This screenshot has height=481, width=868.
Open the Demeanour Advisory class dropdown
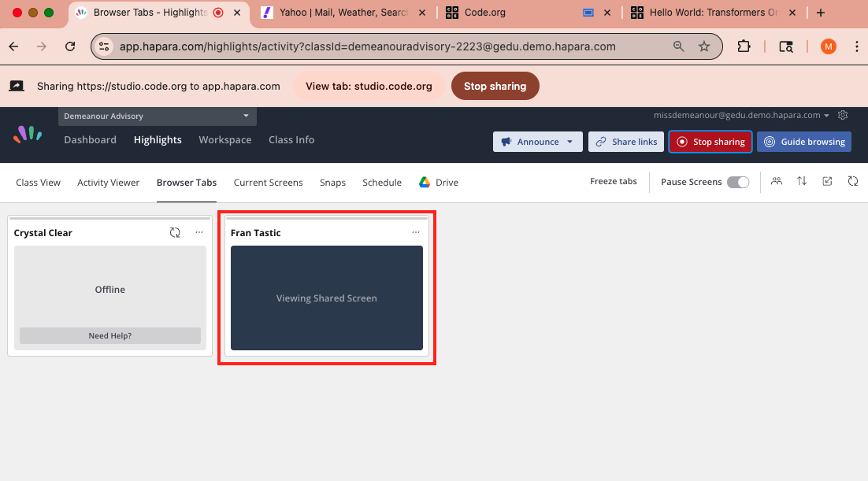point(158,117)
